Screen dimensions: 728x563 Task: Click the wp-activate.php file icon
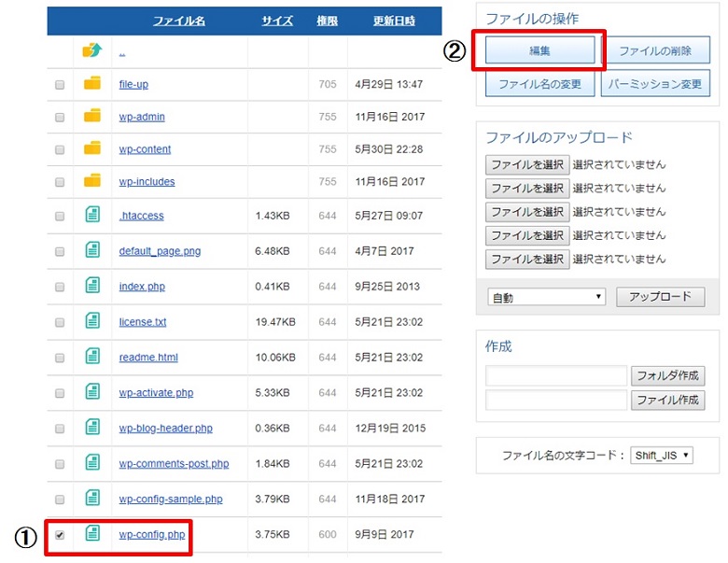click(92, 391)
